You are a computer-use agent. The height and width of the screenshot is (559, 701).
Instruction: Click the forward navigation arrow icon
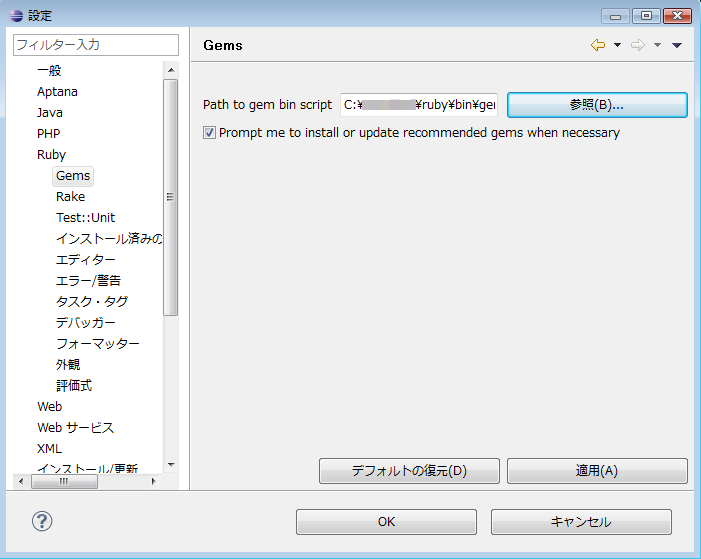point(638,45)
